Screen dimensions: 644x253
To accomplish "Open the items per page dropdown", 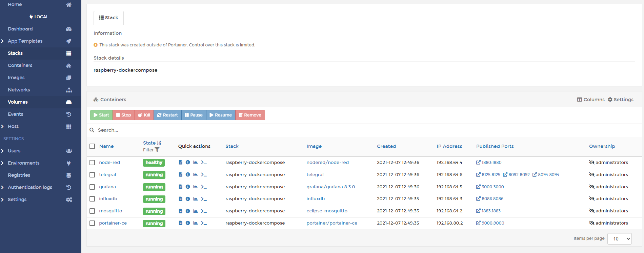I will pos(619,239).
